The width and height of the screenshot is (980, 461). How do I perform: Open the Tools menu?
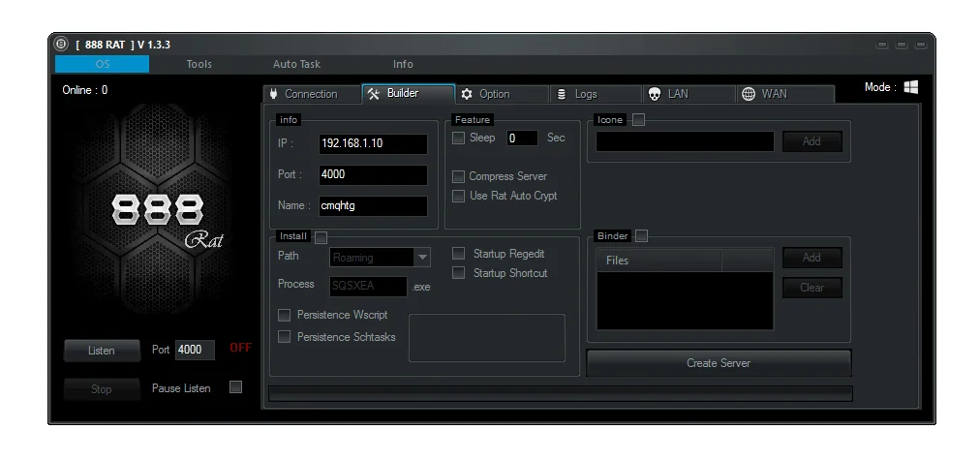click(x=199, y=64)
